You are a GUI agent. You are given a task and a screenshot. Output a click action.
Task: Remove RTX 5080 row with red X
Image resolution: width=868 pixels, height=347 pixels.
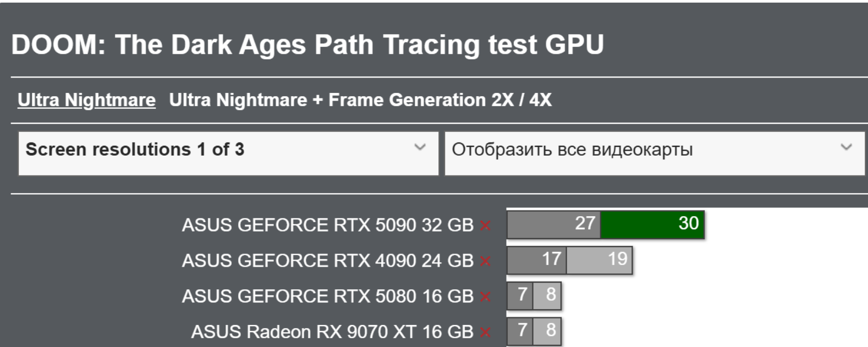pos(485,297)
